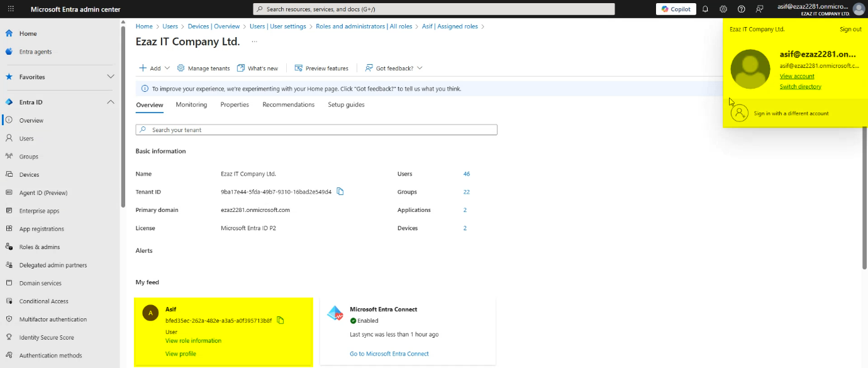Screen dimensions: 868x368
Task: Click Roles and administrators | All roles breadcrumb
Action: [364, 26]
